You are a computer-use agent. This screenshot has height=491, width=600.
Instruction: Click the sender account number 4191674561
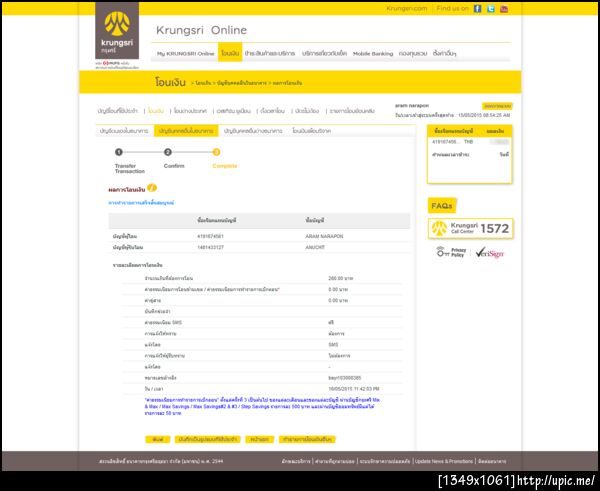tap(210, 237)
